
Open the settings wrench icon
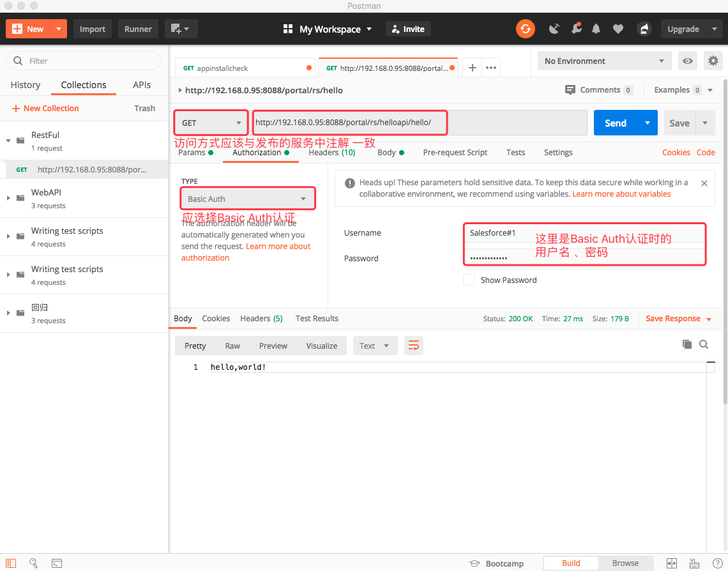point(576,29)
